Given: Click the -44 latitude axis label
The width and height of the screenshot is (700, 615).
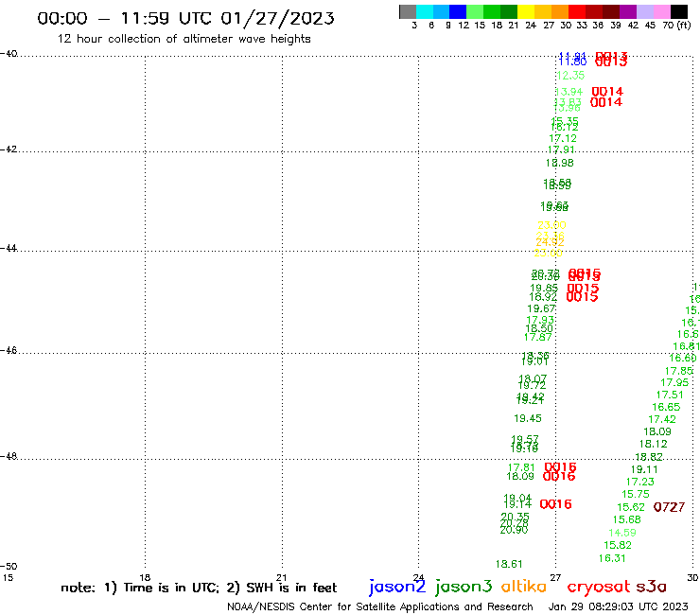Looking at the screenshot, I should (9, 248).
